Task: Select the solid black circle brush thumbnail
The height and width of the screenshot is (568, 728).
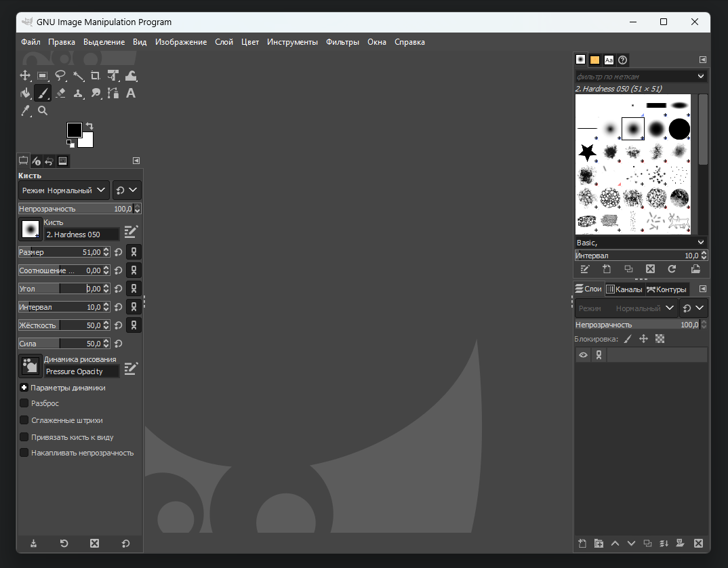Action: 679,128
